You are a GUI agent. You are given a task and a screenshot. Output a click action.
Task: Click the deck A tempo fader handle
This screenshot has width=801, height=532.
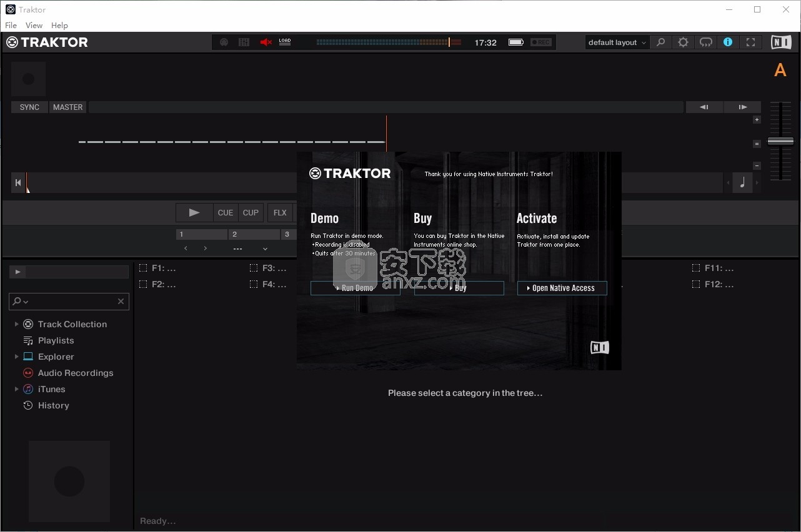pyautogui.click(x=780, y=142)
